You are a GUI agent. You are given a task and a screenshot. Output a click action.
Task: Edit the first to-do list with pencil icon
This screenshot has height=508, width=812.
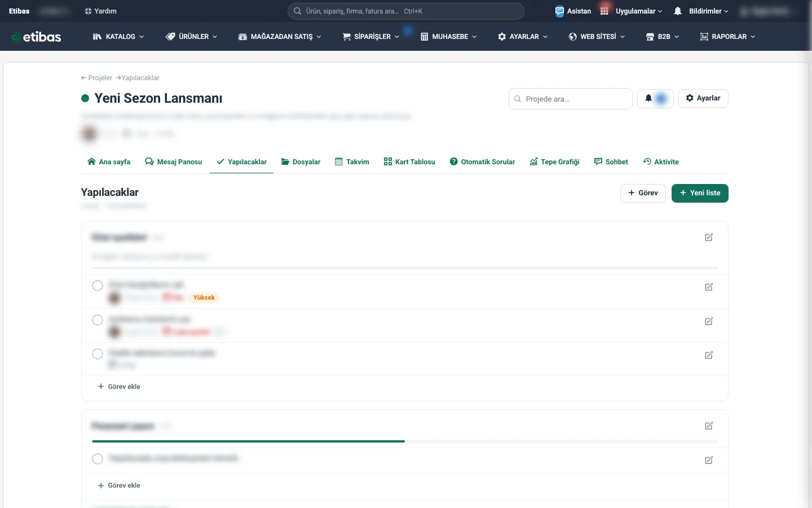tap(709, 237)
